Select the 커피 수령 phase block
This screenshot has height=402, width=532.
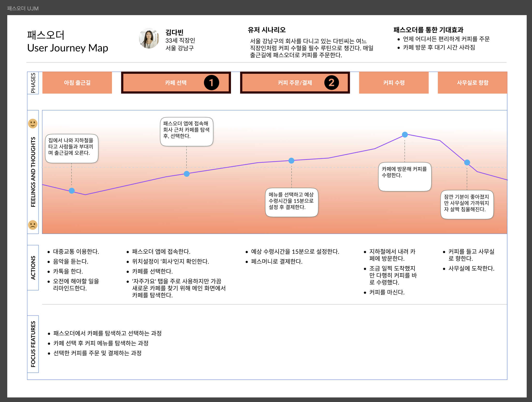tap(394, 83)
